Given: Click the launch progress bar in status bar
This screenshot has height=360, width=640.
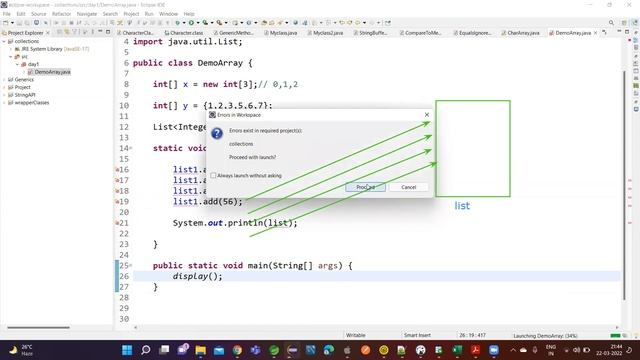Looking at the screenshot, I should tap(615, 336).
